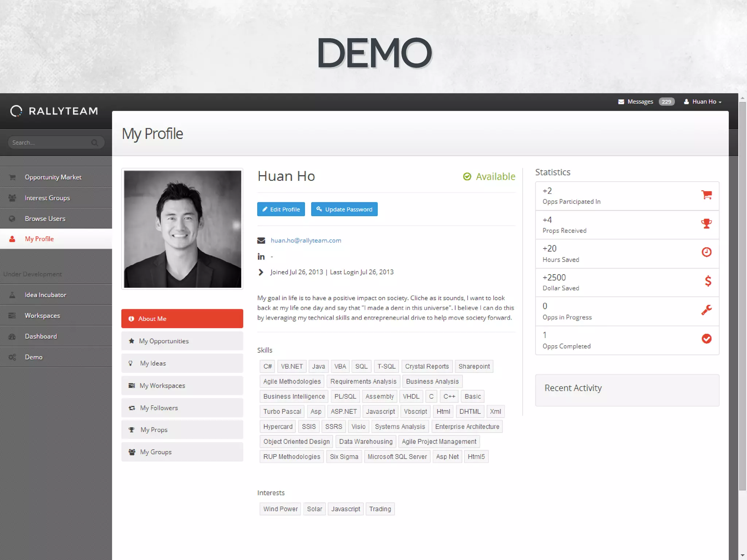Click the envelope icon next to the email address

point(261,241)
